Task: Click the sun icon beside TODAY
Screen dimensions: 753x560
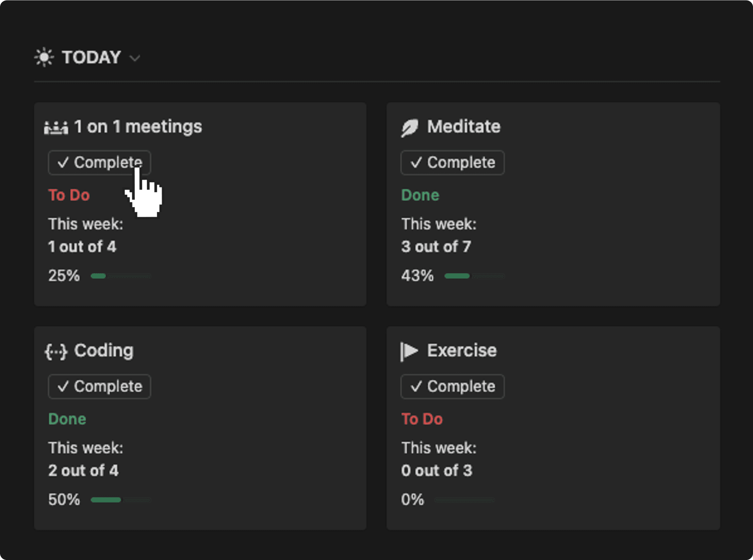Action: coord(44,57)
